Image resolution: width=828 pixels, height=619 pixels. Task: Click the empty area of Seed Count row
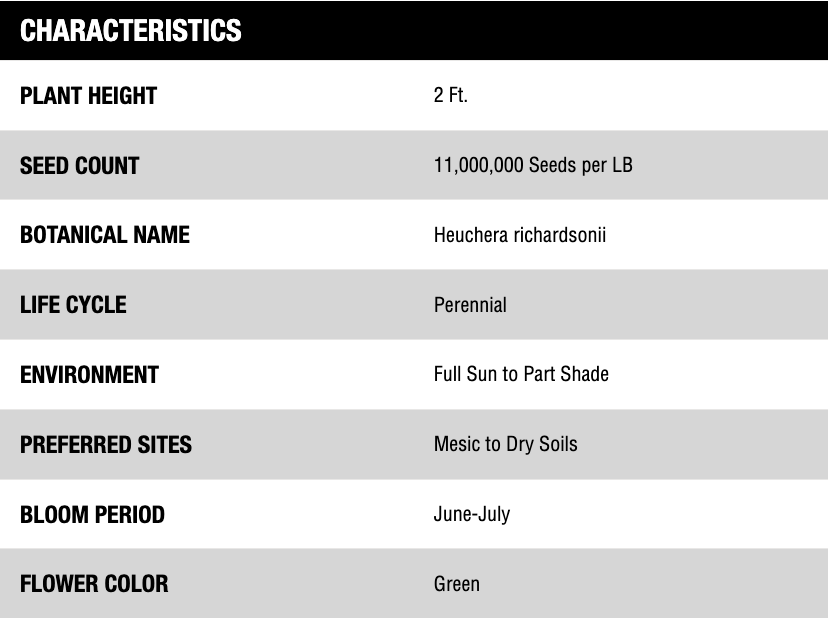point(729,165)
